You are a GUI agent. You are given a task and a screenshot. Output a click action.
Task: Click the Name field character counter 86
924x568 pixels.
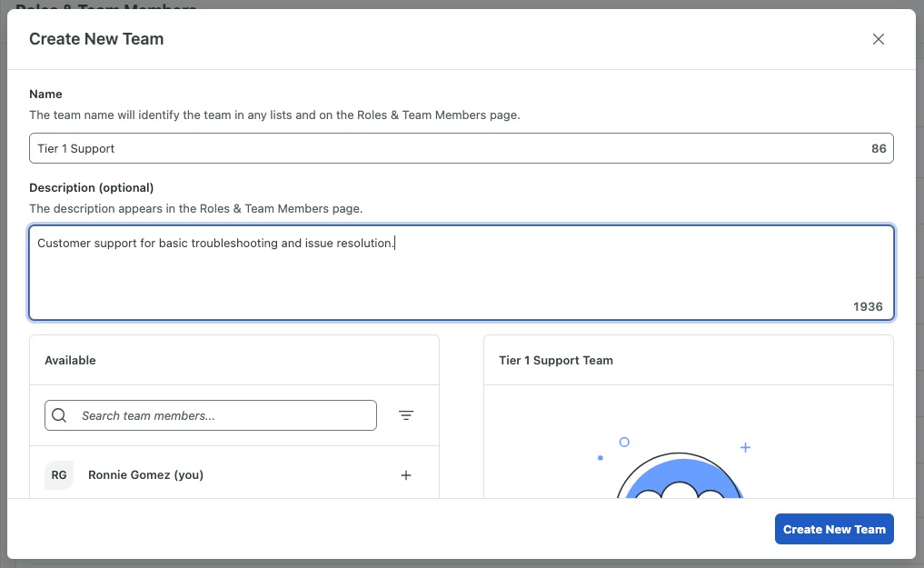(879, 148)
